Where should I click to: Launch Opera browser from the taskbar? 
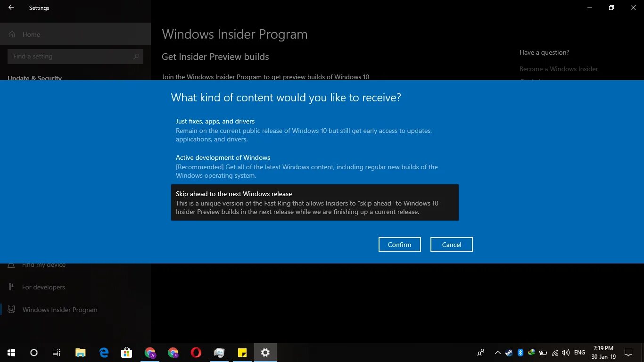pyautogui.click(x=196, y=353)
